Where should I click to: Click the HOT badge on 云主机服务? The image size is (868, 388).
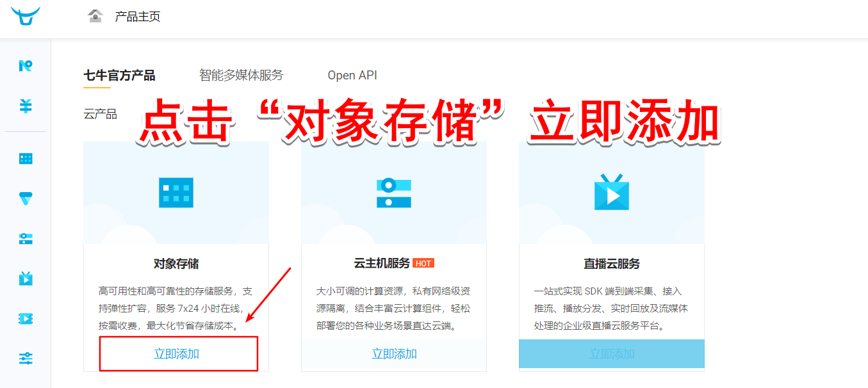click(423, 264)
